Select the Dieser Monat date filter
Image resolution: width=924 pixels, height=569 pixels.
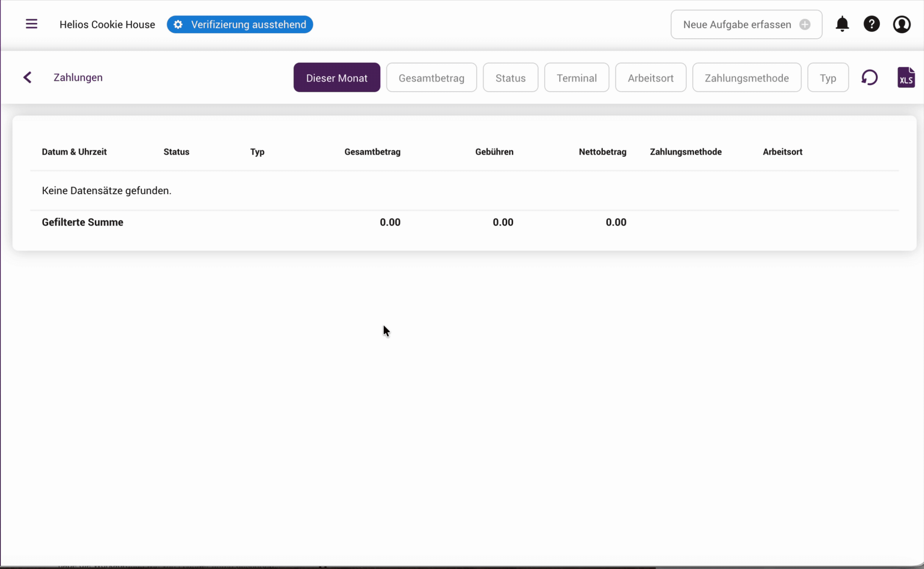tap(337, 78)
